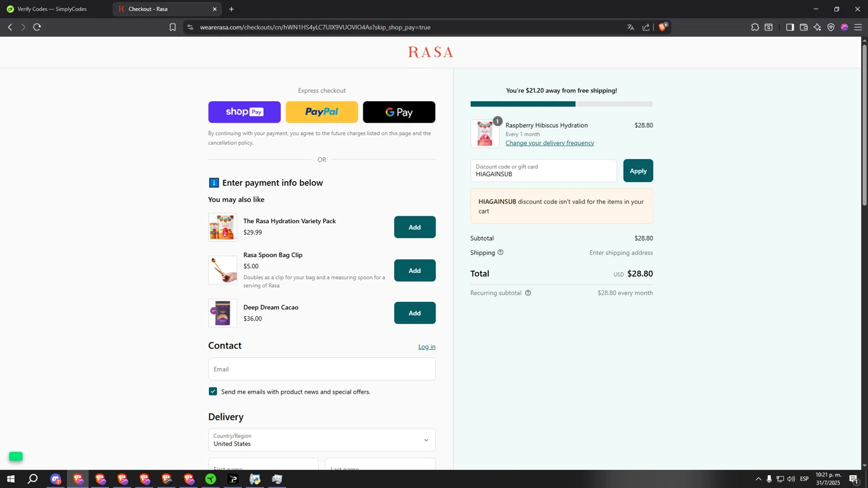Click the Log in link
Screen dimensions: 868x488
[427, 347]
